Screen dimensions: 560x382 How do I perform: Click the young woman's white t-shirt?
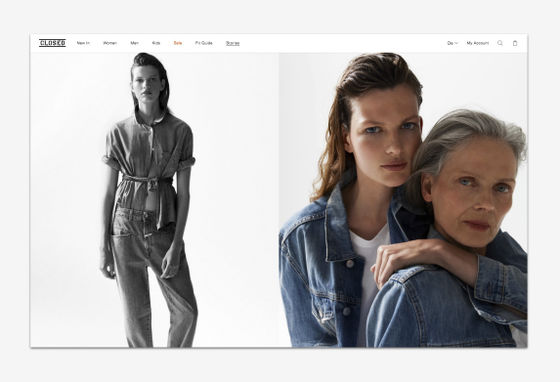tap(370, 271)
